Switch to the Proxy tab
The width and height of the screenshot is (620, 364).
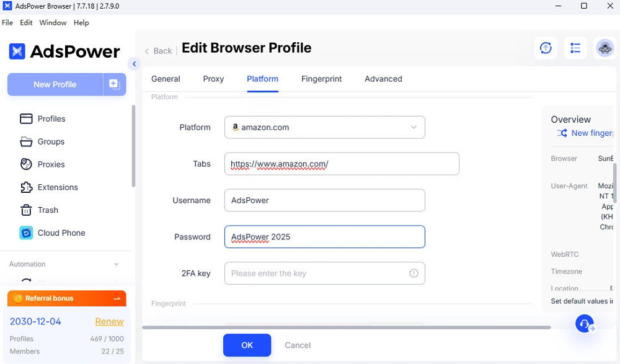(213, 79)
